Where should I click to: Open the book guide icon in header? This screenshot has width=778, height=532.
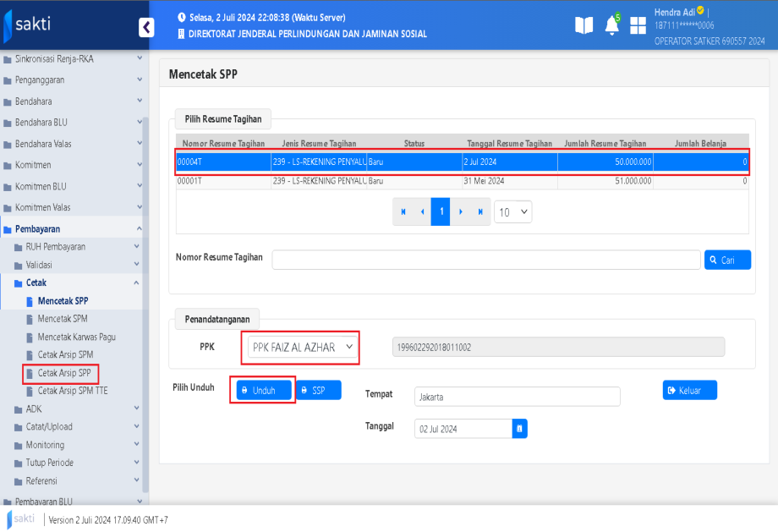(583, 25)
